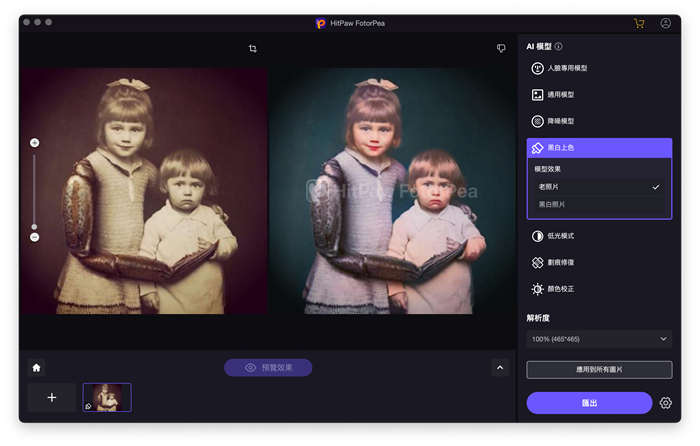The width and height of the screenshot is (700, 446).
Task: Click 應用到所有圖片 button
Action: pos(599,370)
